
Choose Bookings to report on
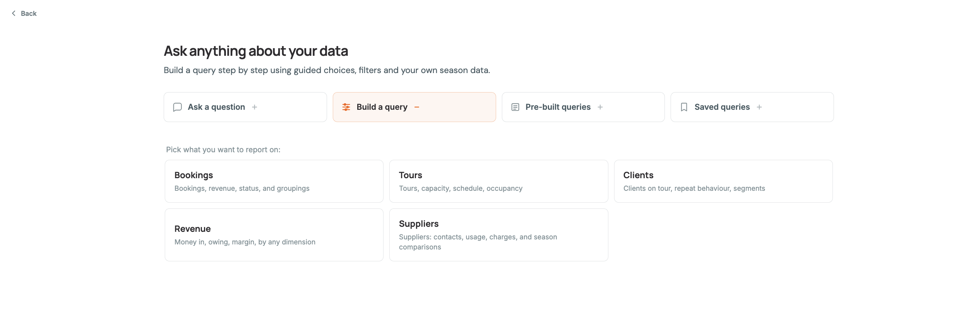(274, 181)
